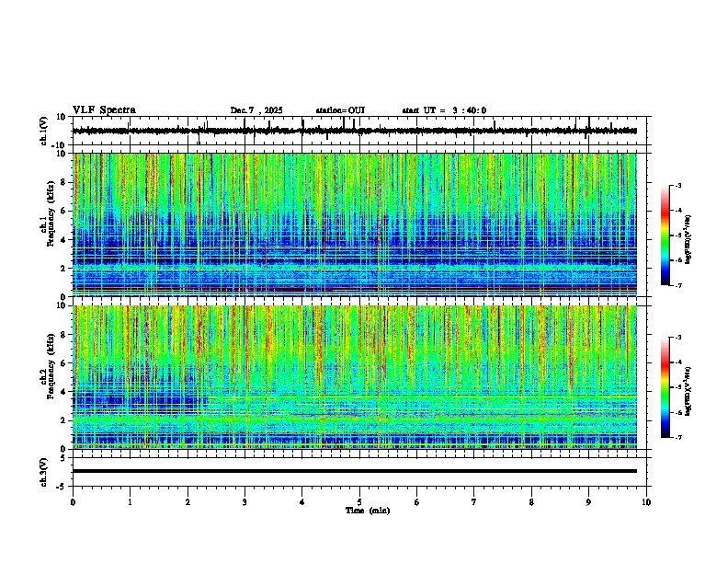The height and width of the screenshot is (563, 728).
Task: Click the ch.3 flat black trace
Action: (354, 471)
